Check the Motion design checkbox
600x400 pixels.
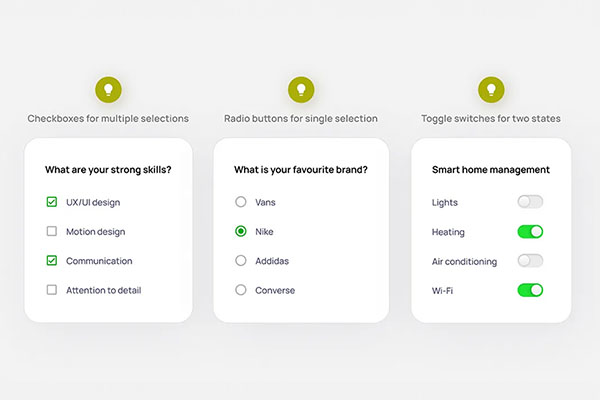52,232
